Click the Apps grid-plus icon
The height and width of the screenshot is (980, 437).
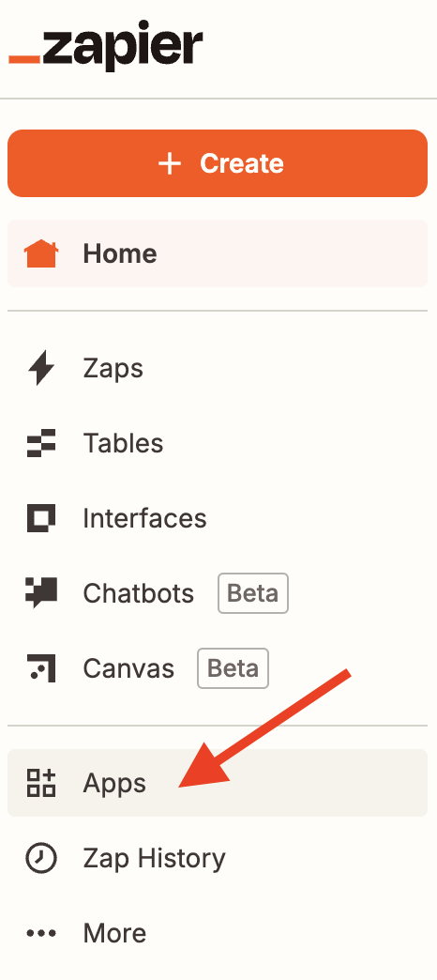tap(41, 783)
